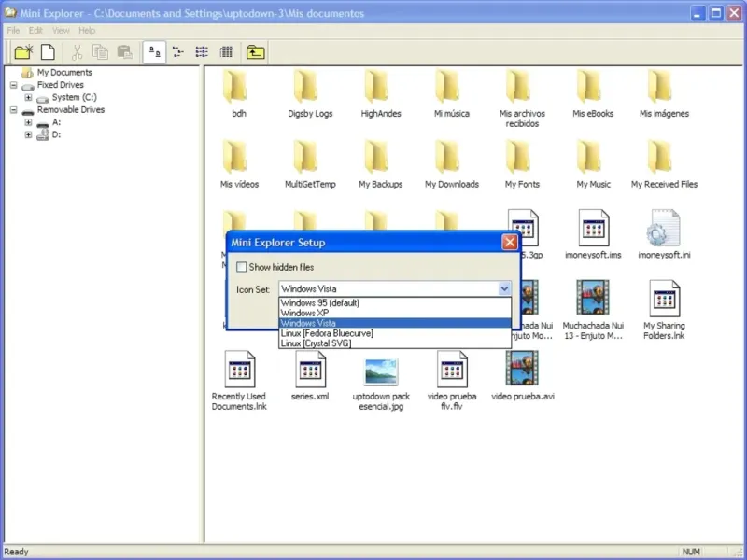Enable the Show hidden files checkbox

coord(243,267)
